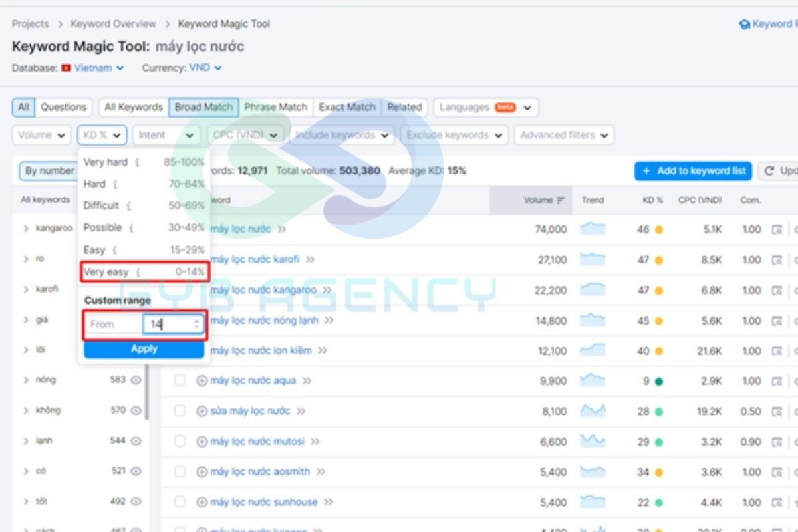Image resolution: width=798 pixels, height=532 pixels.
Task: Add máy lọc nước aqua via plus icon
Action: click(201, 381)
